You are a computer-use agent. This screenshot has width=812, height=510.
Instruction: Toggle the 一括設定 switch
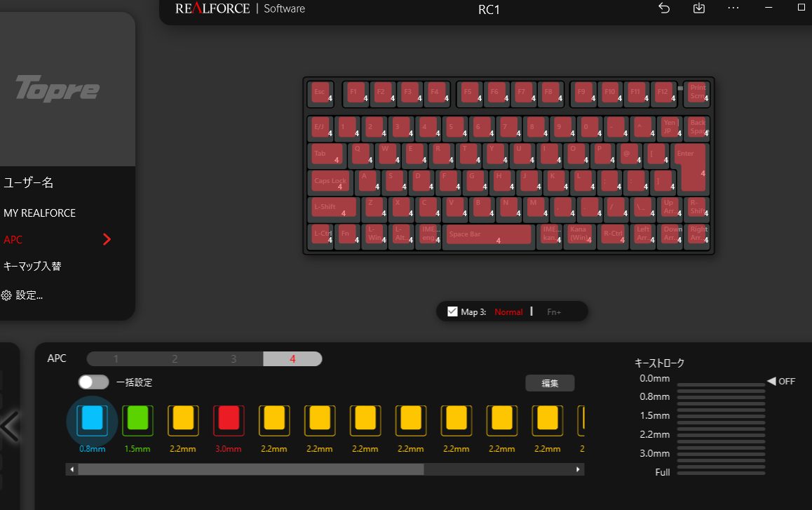click(x=93, y=382)
